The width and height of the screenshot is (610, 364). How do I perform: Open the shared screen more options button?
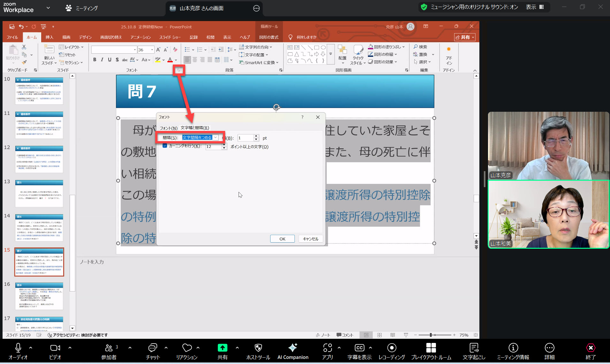[x=256, y=8]
